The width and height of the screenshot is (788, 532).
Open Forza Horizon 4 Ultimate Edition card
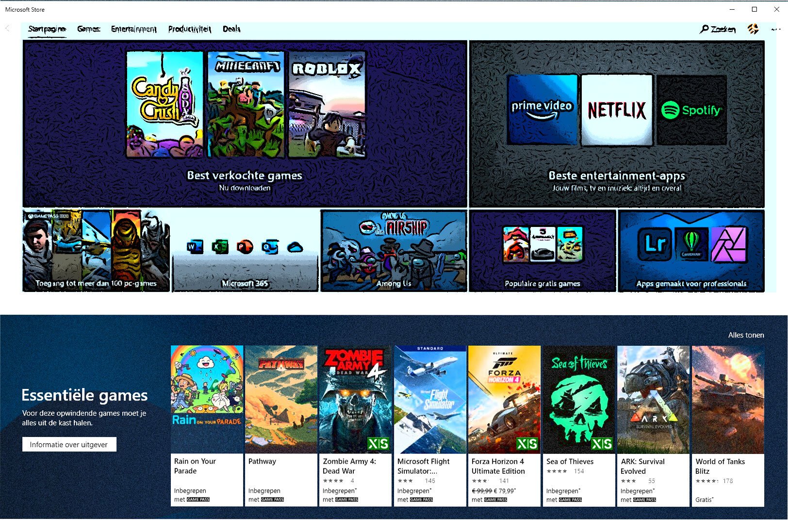tap(504, 426)
